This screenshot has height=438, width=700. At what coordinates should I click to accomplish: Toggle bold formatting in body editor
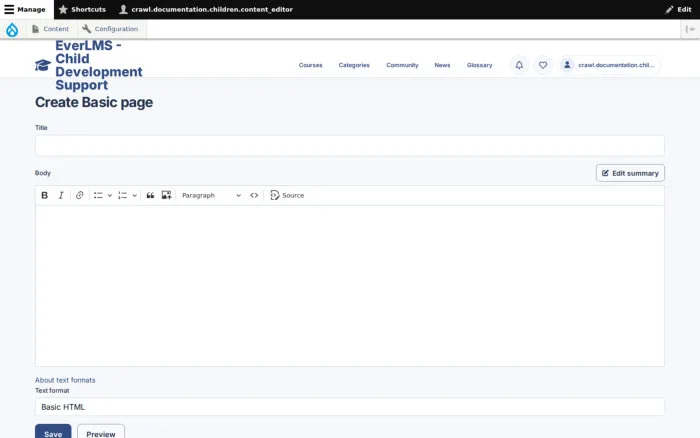[45, 195]
